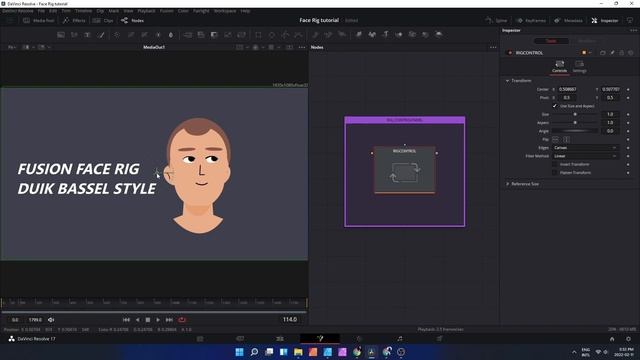
Task: Add a Rectangle mask from toolbar
Action: pos(258,35)
